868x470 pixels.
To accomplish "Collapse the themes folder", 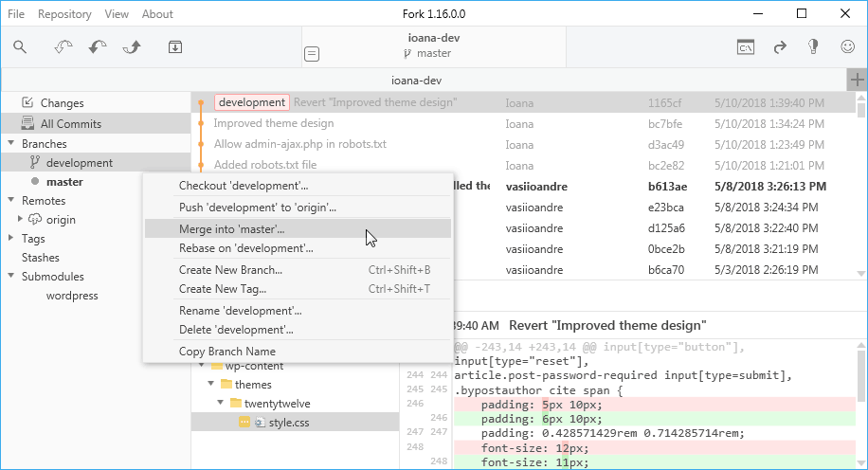I will [211, 384].
